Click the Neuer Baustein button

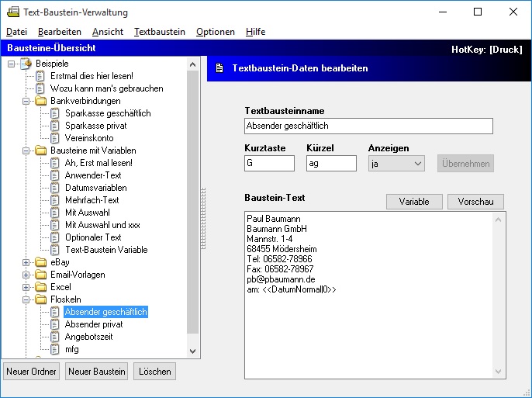pos(96,372)
